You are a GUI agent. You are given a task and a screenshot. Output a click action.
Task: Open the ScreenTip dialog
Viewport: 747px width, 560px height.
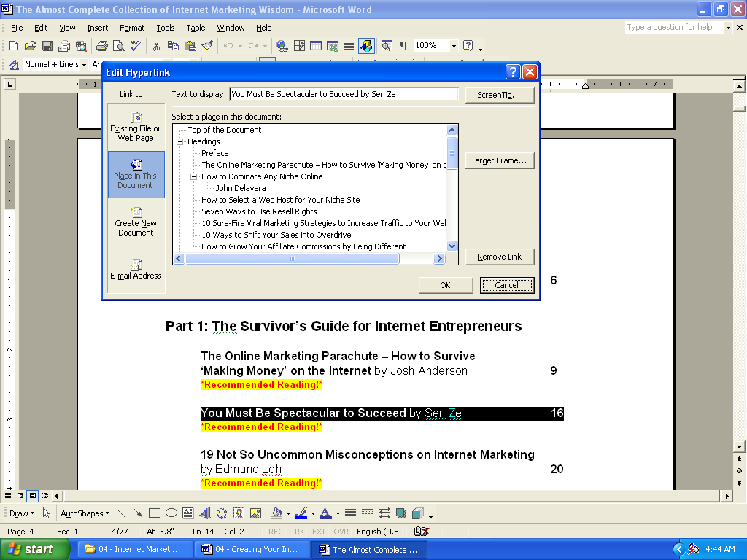(499, 94)
